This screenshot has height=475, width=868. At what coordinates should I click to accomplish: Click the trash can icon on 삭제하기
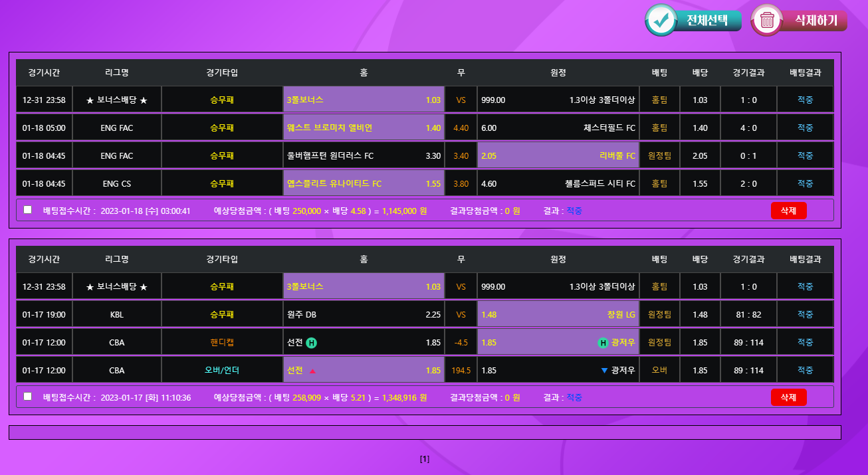pyautogui.click(x=767, y=20)
